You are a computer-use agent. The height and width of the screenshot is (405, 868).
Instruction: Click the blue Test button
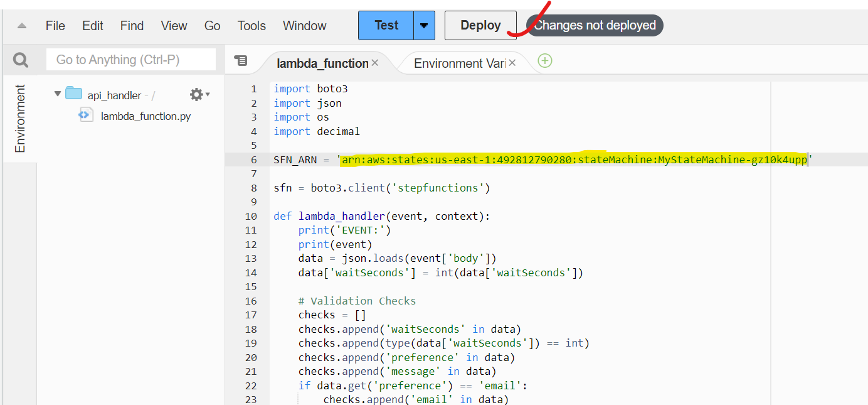click(x=386, y=26)
